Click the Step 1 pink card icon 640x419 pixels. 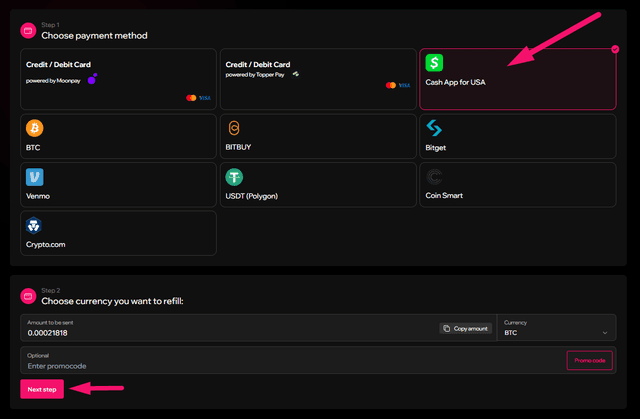point(28,31)
